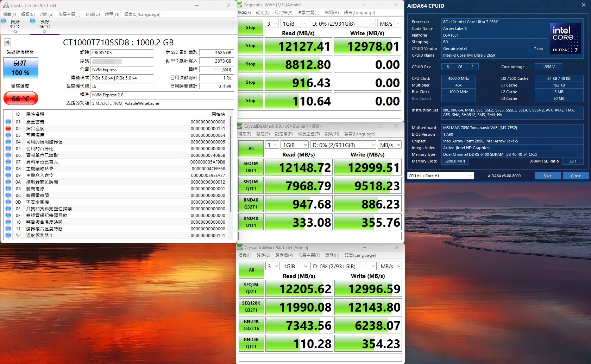
Task: Open the test loop count dropdown showing 3
Action: point(271,145)
